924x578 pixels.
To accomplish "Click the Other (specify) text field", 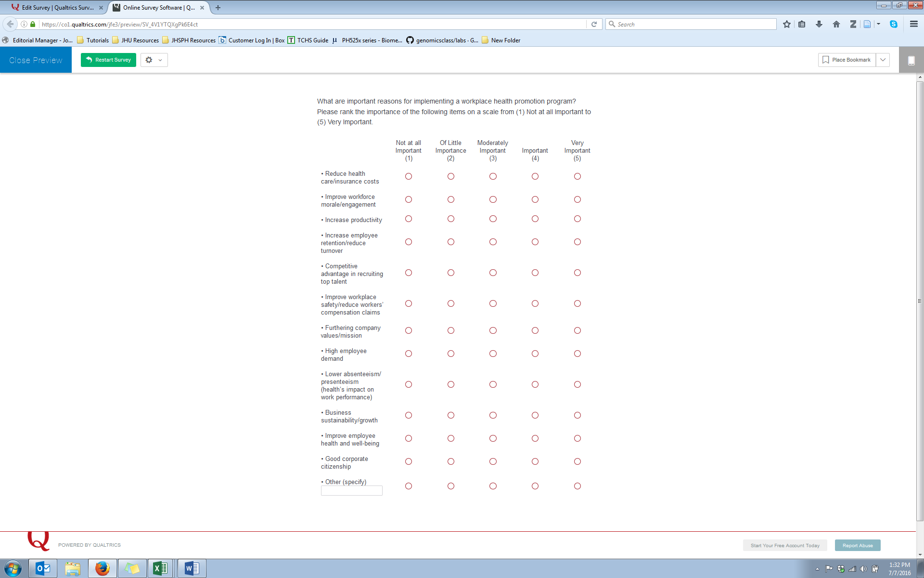I will coord(351,490).
